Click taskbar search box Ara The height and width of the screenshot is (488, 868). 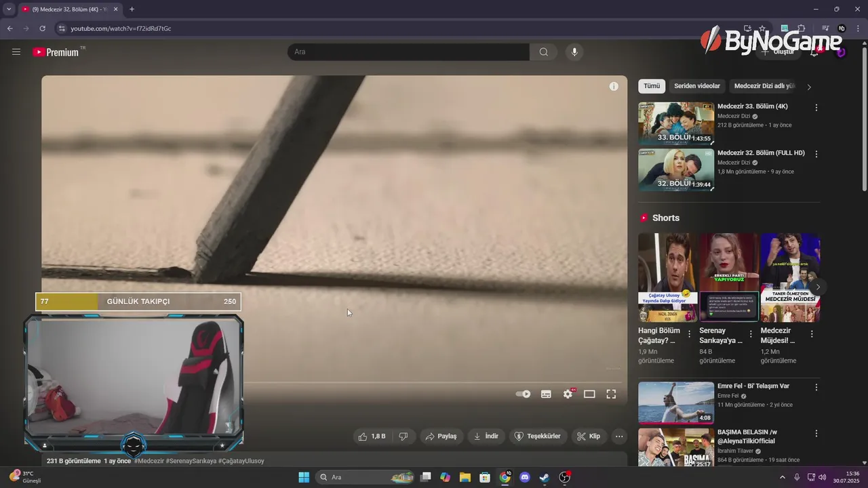(366, 477)
